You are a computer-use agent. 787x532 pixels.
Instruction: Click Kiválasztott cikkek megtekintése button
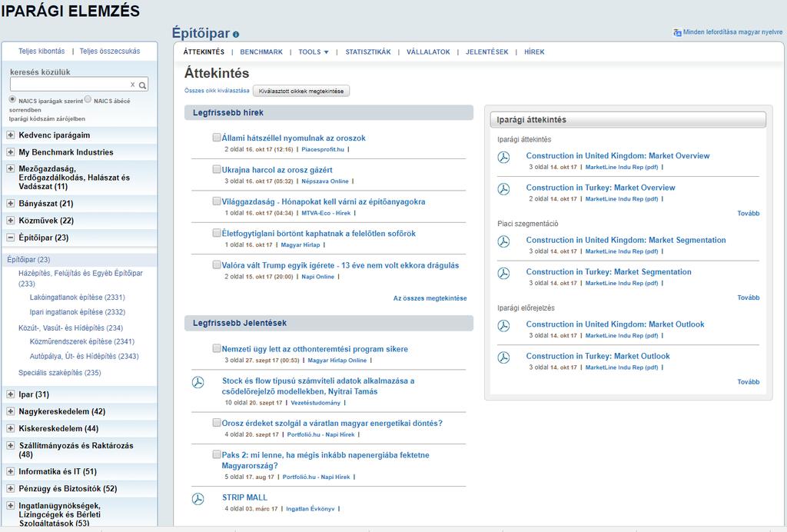(x=301, y=91)
